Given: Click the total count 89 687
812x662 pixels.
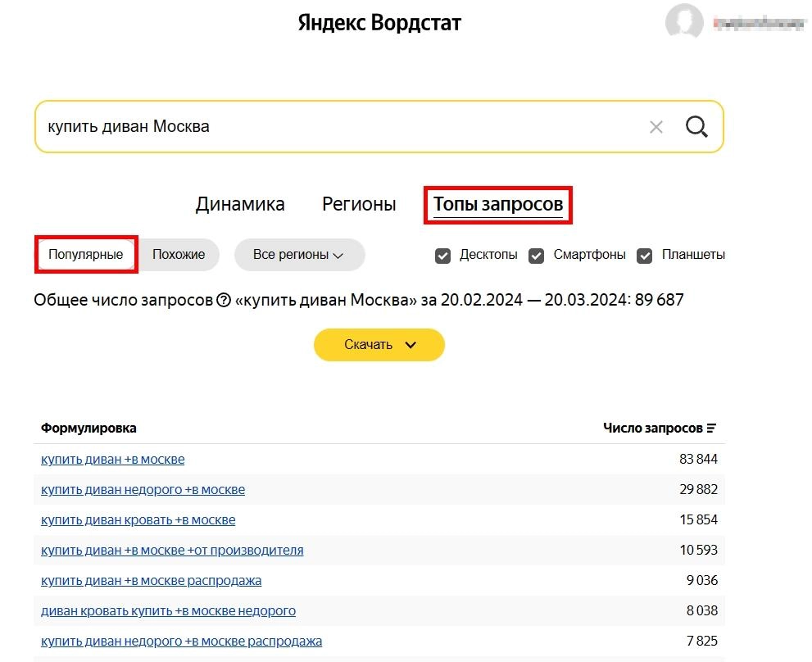Looking at the screenshot, I should pos(660,300).
